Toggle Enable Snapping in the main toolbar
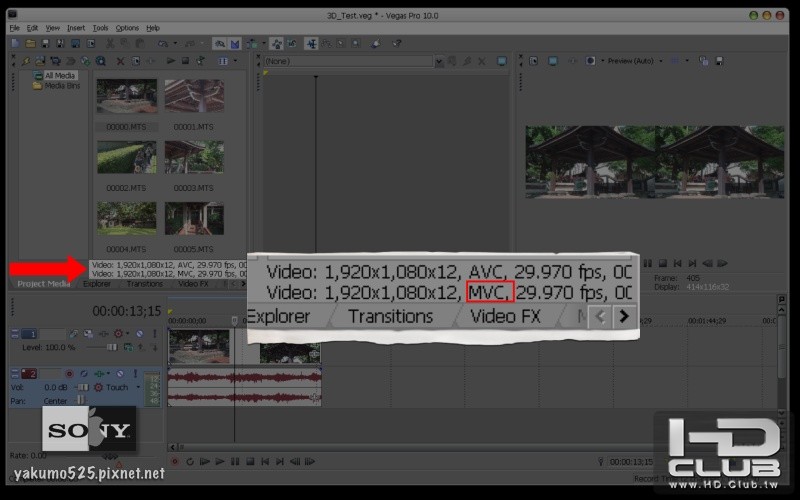This screenshot has width=800, height=500. pos(220,44)
